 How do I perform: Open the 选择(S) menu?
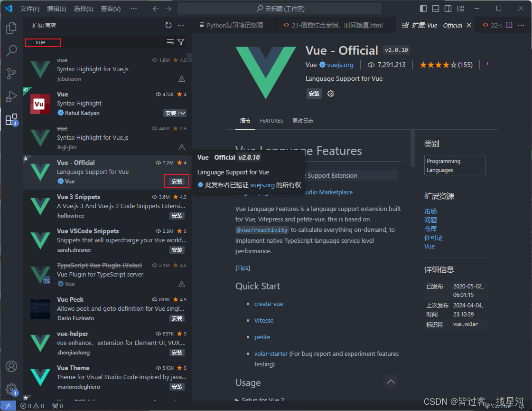coord(84,9)
